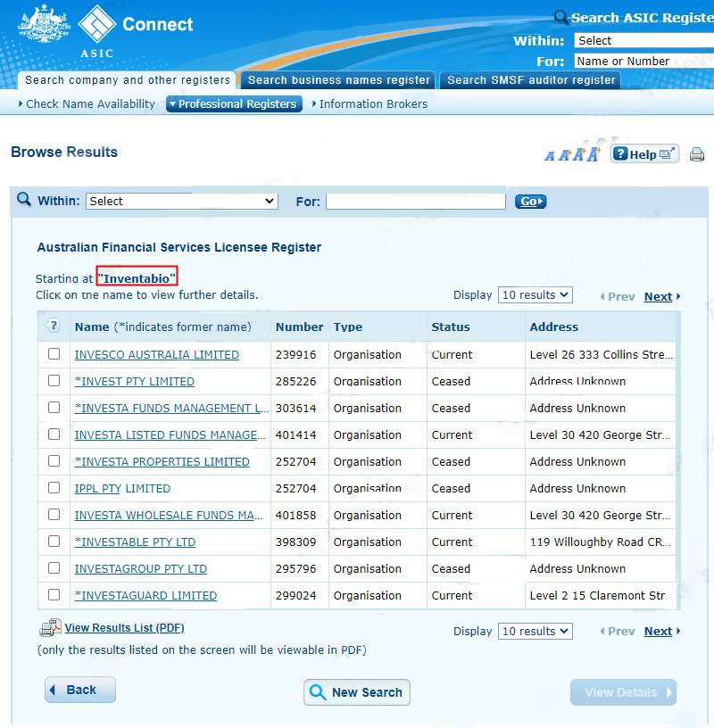Image resolution: width=714 pixels, height=728 pixels.
Task: Open *INVESTA PROPERTIES LIMITED link
Action: [x=162, y=461]
